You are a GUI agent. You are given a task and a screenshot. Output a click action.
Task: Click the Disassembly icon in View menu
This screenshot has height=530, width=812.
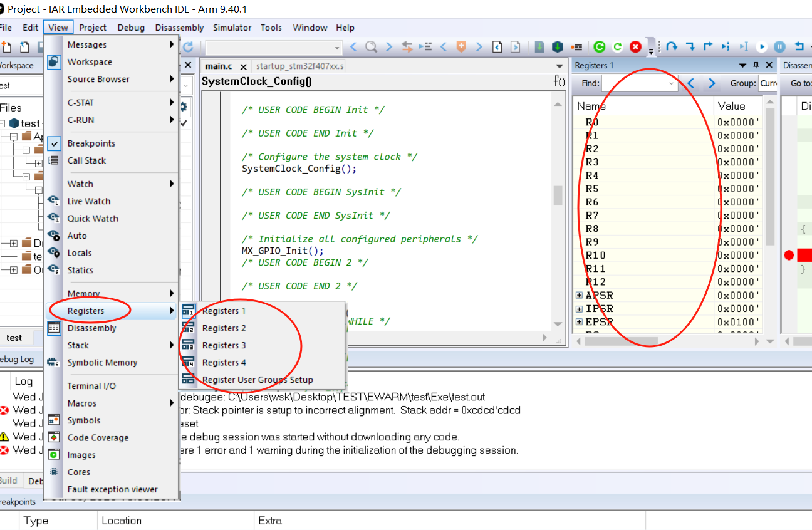point(55,328)
